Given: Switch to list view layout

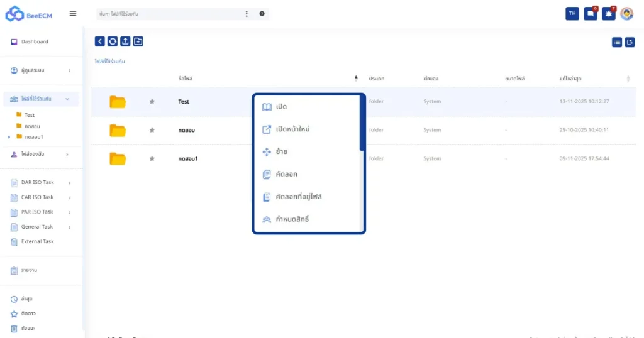Looking at the screenshot, I should 617,42.
